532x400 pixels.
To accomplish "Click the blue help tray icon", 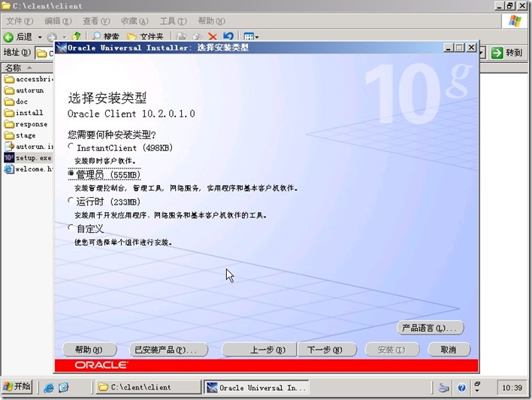I will point(461,387).
